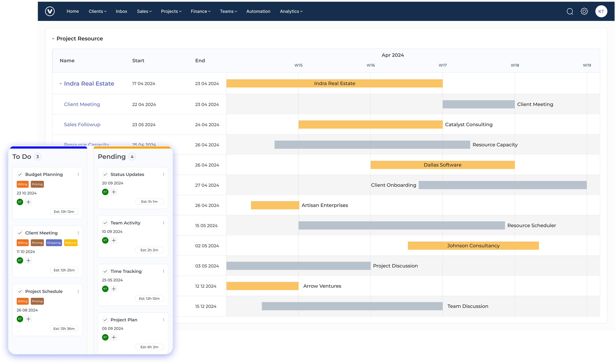Click KT assignee avatar on Budget Planning card
The width and height of the screenshot is (616, 364).
pyautogui.click(x=20, y=202)
